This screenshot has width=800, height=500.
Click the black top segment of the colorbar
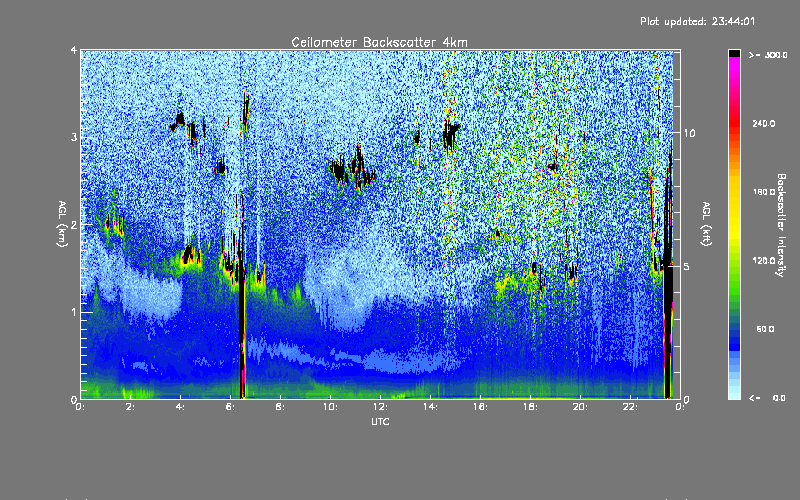click(734, 53)
